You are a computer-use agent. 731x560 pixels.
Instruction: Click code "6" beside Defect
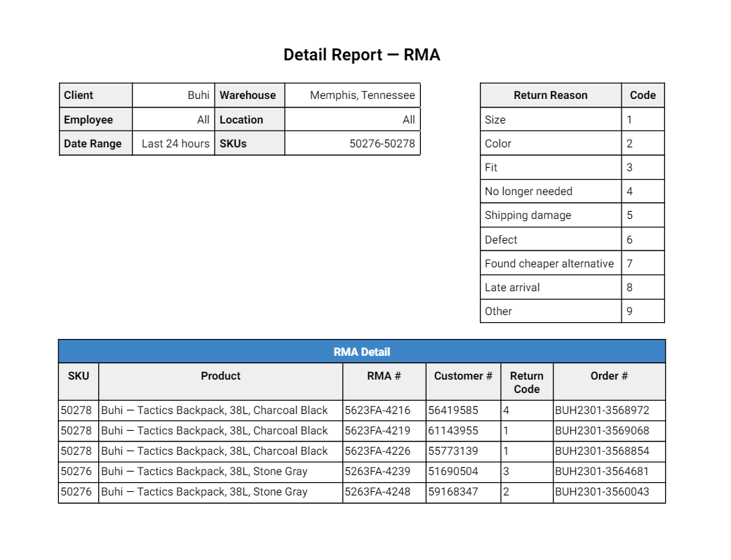629,240
